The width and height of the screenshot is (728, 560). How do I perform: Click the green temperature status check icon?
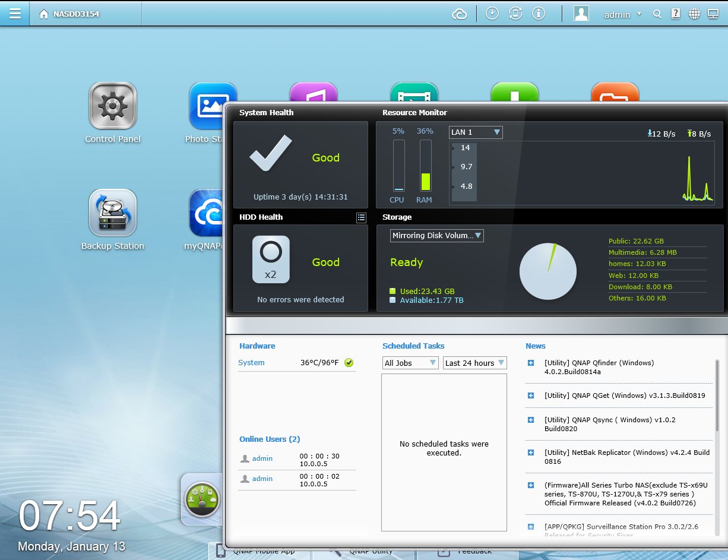click(349, 363)
